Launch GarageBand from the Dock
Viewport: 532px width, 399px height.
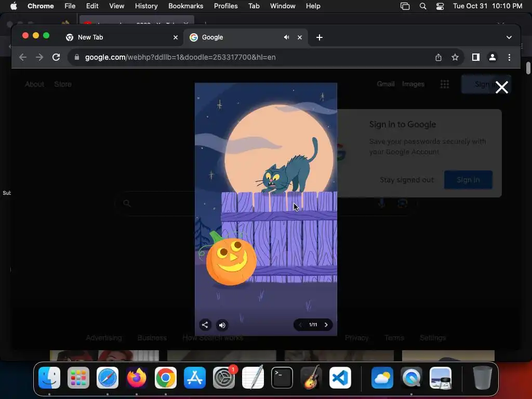(311, 378)
